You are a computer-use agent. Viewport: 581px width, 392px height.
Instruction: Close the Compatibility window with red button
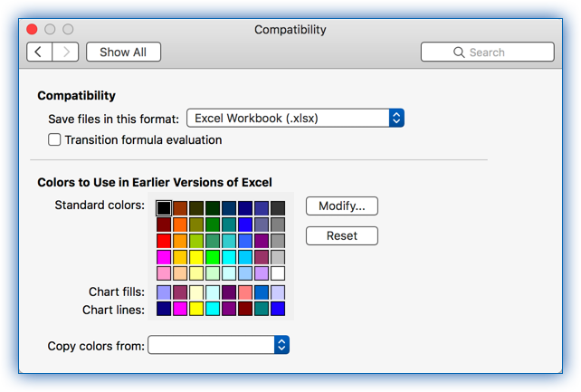tap(33, 29)
